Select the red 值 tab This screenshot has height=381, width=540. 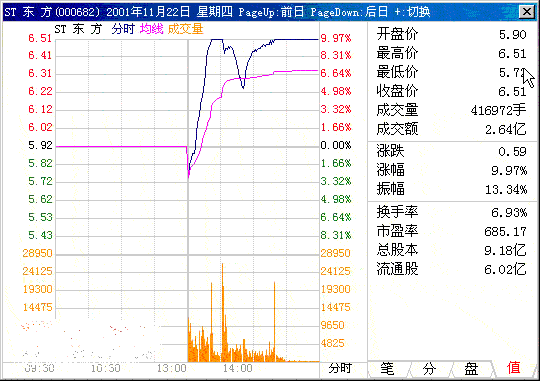tap(513, 368)
